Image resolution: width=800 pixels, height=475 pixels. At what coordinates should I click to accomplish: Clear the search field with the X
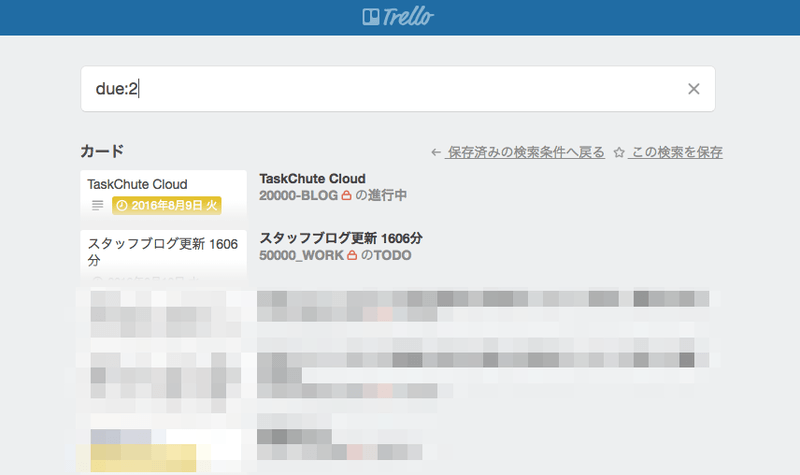coord(693,89)
